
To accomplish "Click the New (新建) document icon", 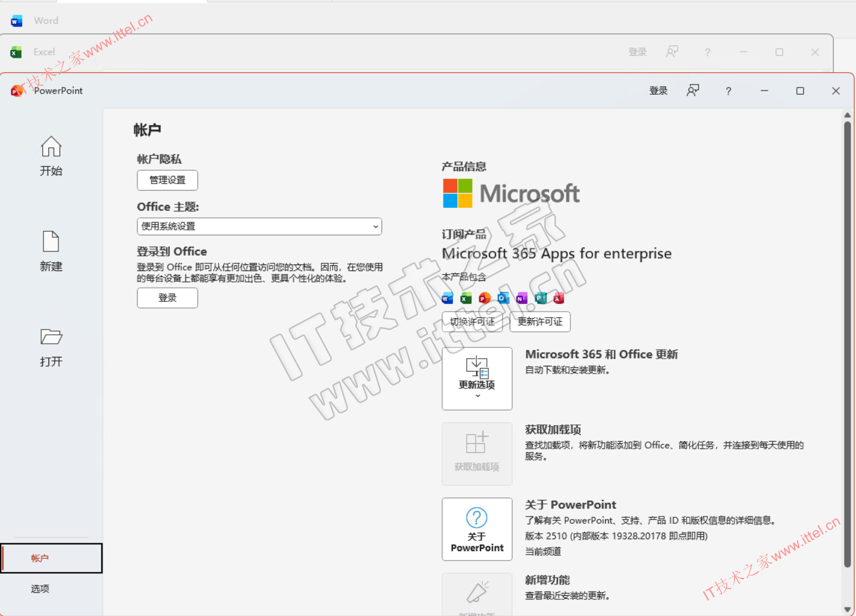I will point(51,242).
